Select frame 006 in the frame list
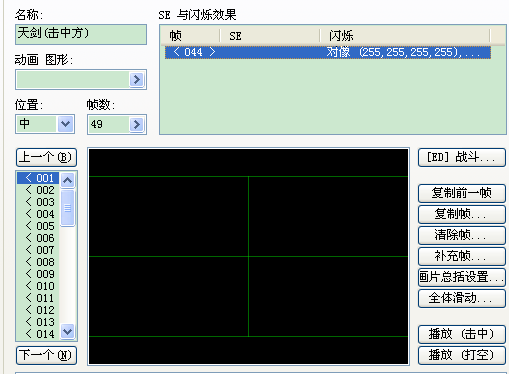Image resolution: width=509 pixels, height=374 pixels. tap(38, 238)
